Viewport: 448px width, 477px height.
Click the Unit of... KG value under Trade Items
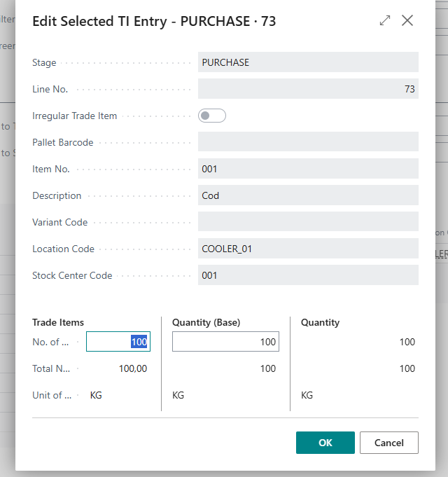pyautogui.click(x=96, y=395)
